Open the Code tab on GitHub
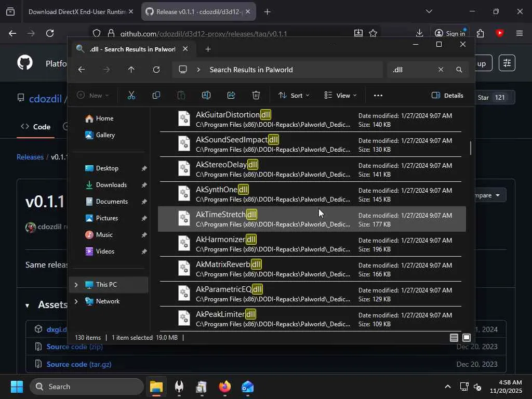The image size is (532, 399). (36, 127)
